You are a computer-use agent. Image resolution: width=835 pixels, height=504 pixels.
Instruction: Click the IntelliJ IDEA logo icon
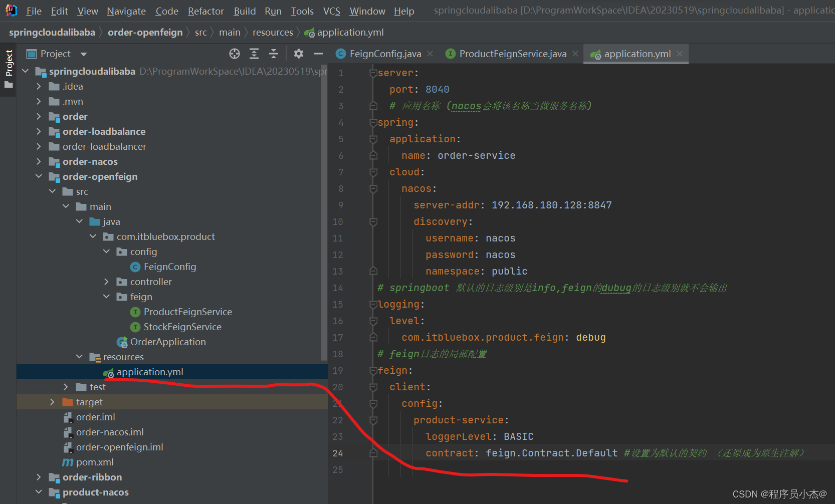(11, 11)
